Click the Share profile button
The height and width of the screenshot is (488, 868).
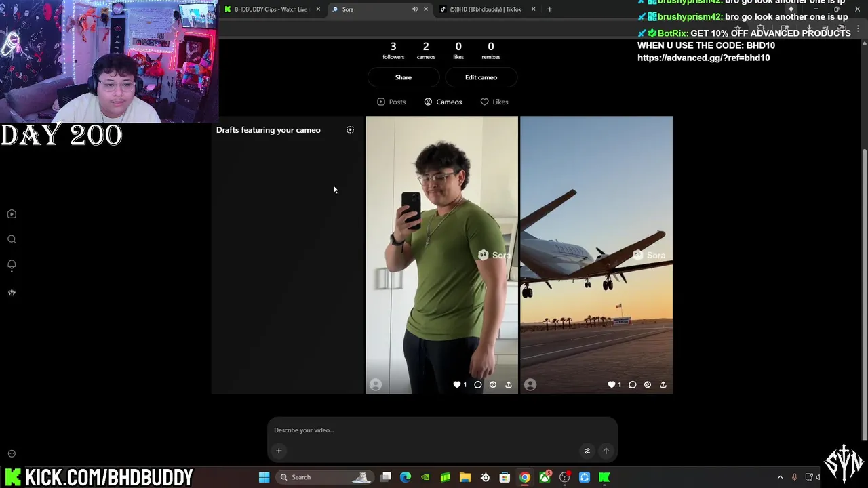click(x=403, y=77)
